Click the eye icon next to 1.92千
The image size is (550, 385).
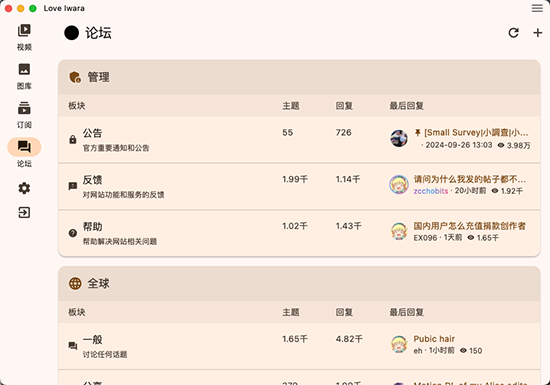coord(495,191)
